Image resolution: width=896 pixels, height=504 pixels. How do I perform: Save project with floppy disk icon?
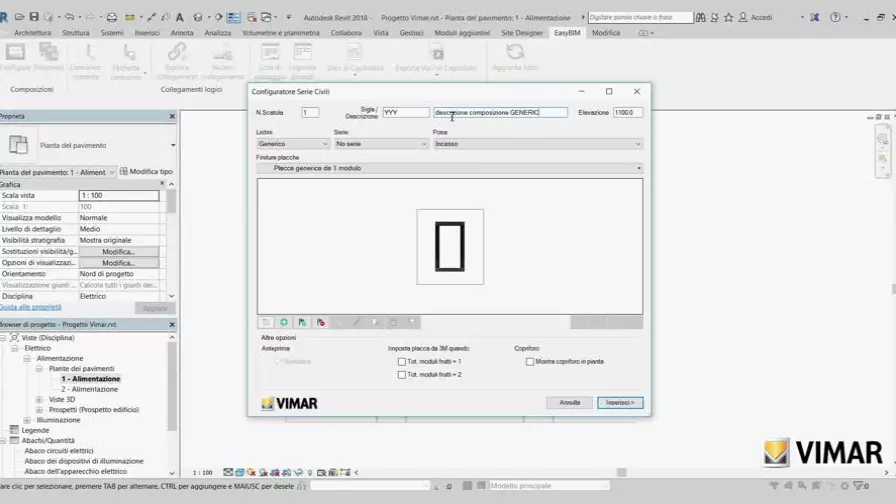(x=34, y=17)
